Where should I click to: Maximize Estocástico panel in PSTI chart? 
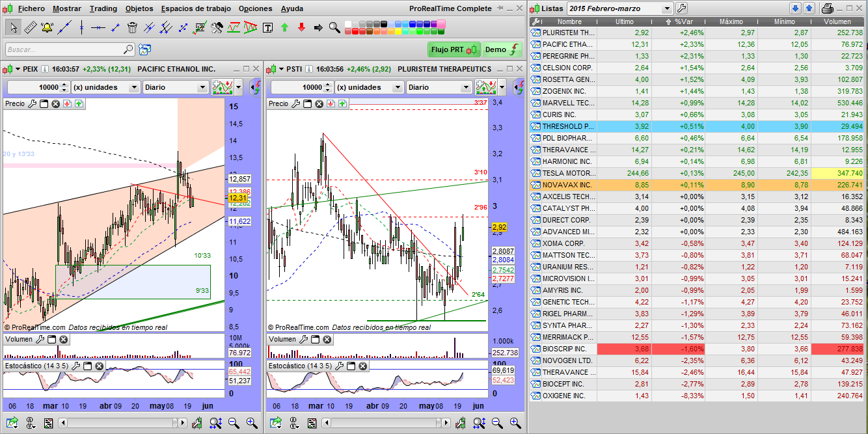(x=351, y=366)
